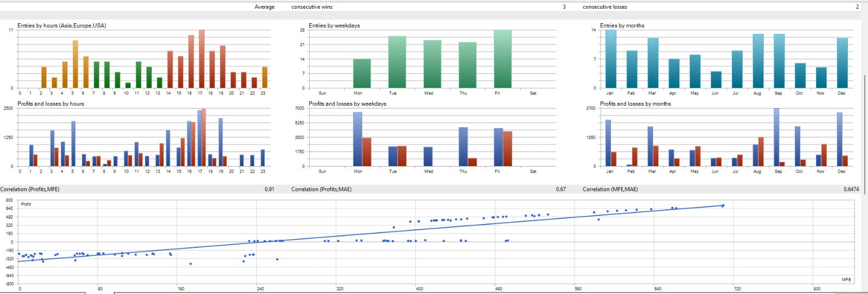This screenshot has height=294, width=868.
Task: Click the vertical scrollbar on the right edge
Action: [866, 135]
